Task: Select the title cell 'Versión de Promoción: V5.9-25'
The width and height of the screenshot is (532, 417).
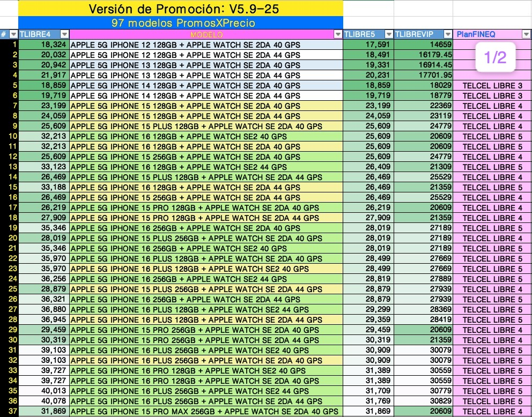Action: (x=181, y=9)
